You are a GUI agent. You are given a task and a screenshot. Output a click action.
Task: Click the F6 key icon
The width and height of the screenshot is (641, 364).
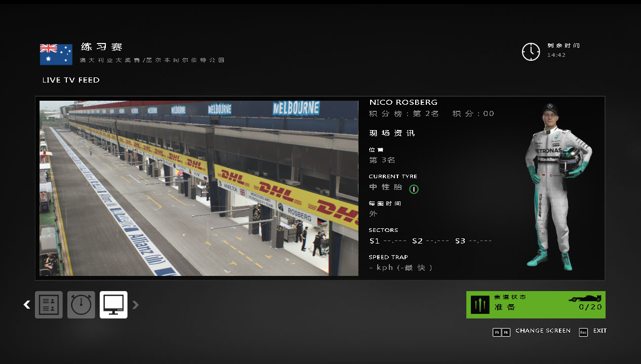505,332
